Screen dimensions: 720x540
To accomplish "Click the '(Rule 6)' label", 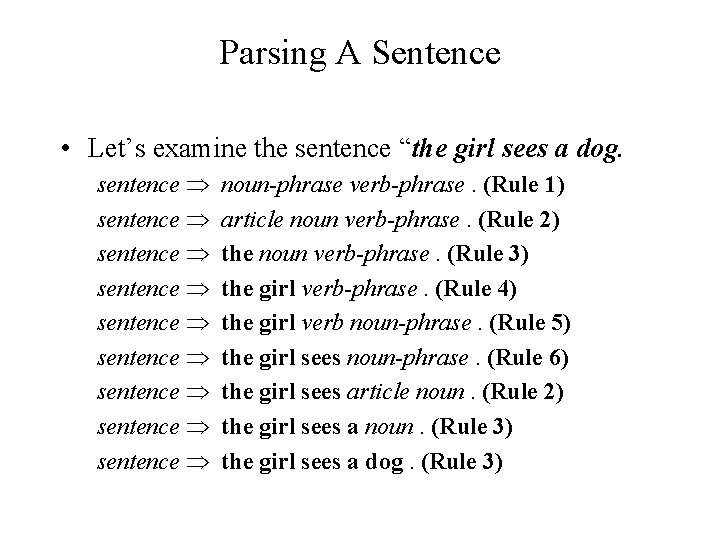I will click(528, 358).
